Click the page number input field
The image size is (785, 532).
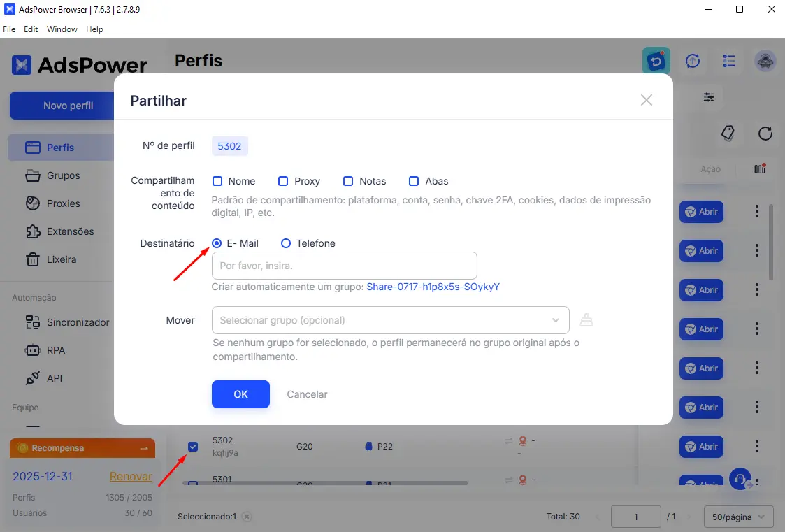tap(636, 517)
